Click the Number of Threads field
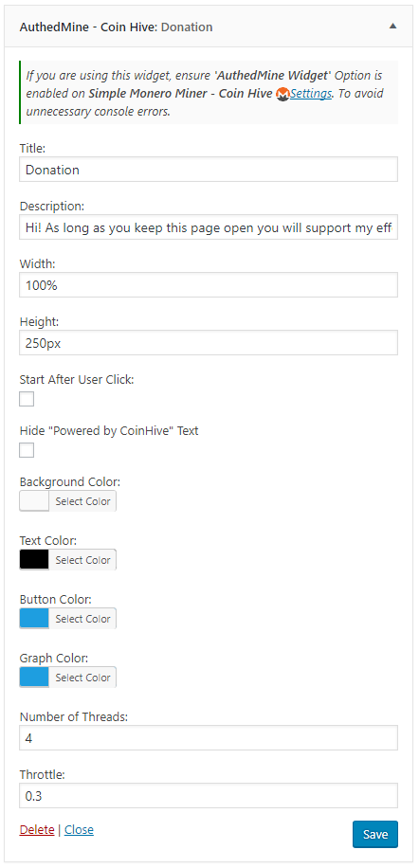The height and width of the screenshot is (868, 419). click(209, 738)
